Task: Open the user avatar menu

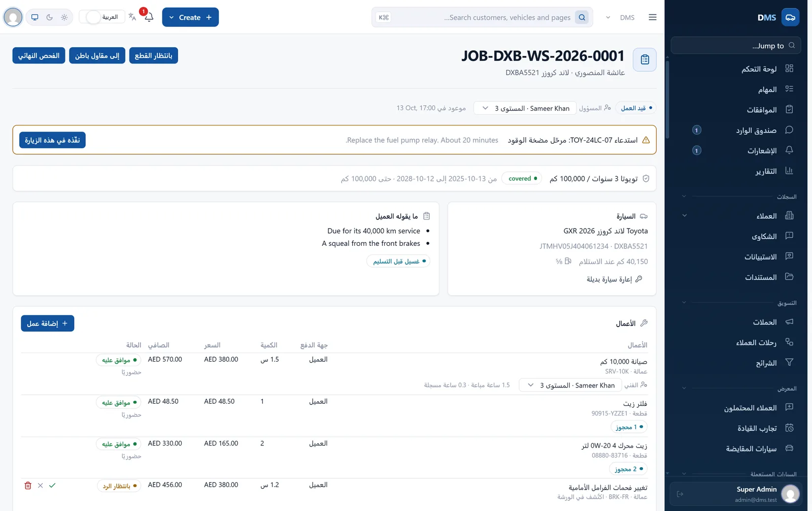Action: click(x=13, y=17)
